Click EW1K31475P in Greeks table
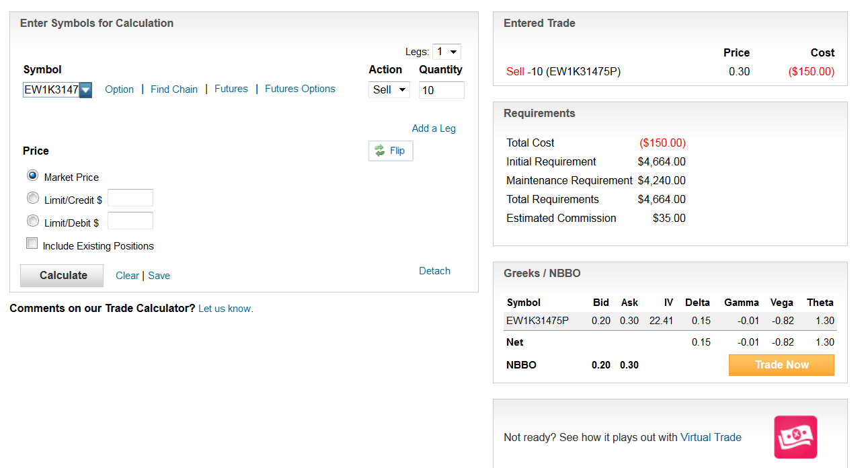 537,321
